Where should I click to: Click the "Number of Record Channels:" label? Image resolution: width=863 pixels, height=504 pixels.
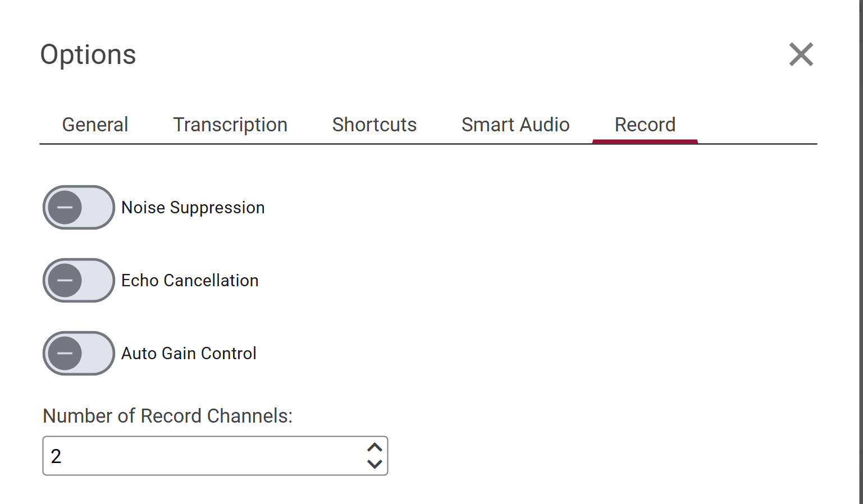pyautogui.click(x=167, y=416)
